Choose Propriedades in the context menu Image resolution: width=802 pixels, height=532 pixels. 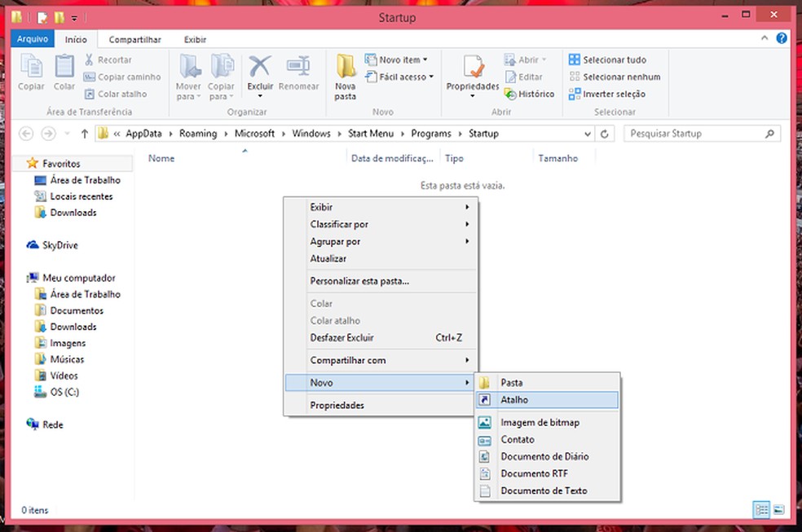(337, 405)
